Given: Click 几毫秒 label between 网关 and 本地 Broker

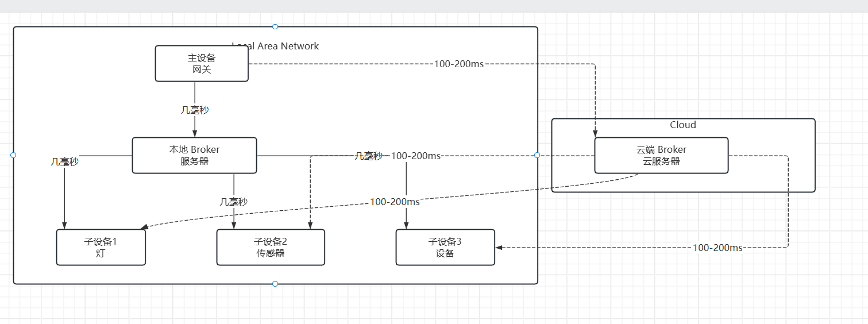Looking at the screenshot, I should (195, 110).
